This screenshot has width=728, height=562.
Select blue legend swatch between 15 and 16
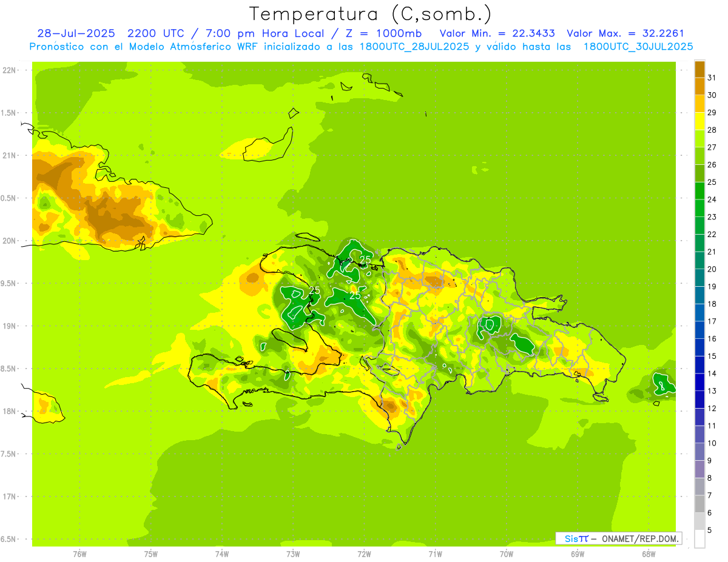699,347
